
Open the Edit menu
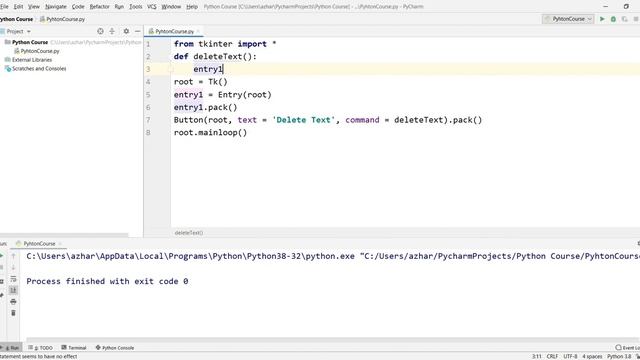coord(18,7)
